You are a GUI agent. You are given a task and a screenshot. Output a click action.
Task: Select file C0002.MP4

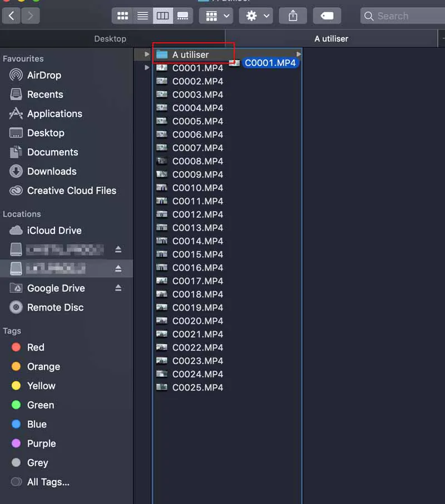click(x=197, y=81)
